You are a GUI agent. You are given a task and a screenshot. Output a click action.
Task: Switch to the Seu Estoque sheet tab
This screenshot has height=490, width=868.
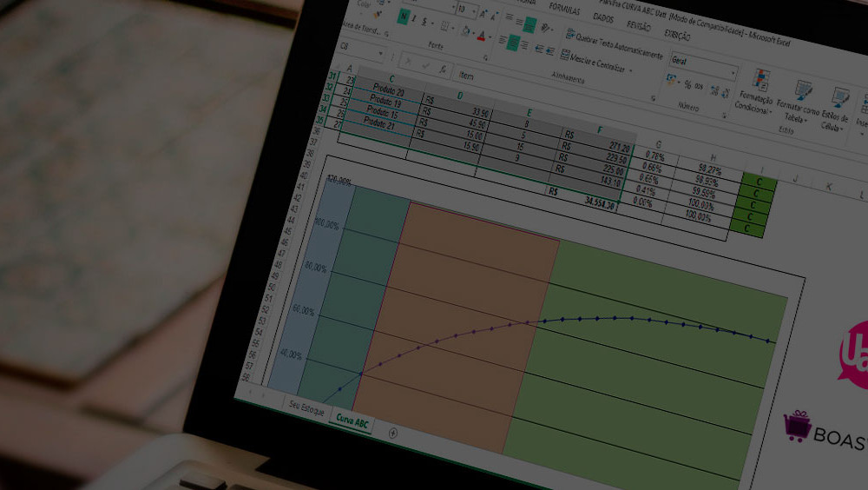point(306,409)
